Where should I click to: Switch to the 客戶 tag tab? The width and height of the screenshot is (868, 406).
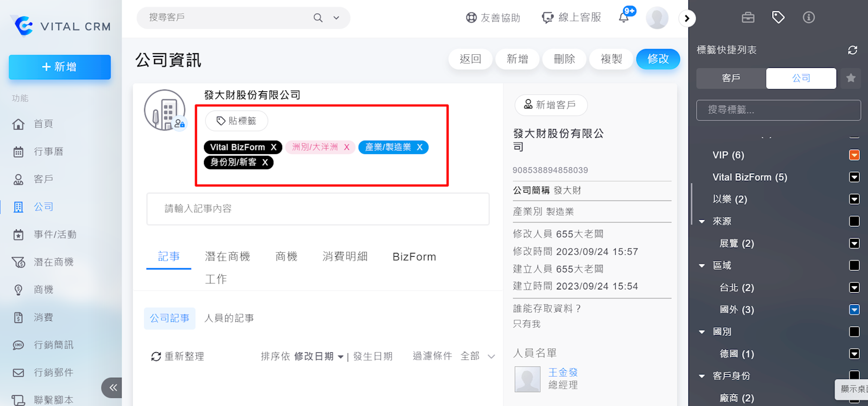tap(731, 78)
